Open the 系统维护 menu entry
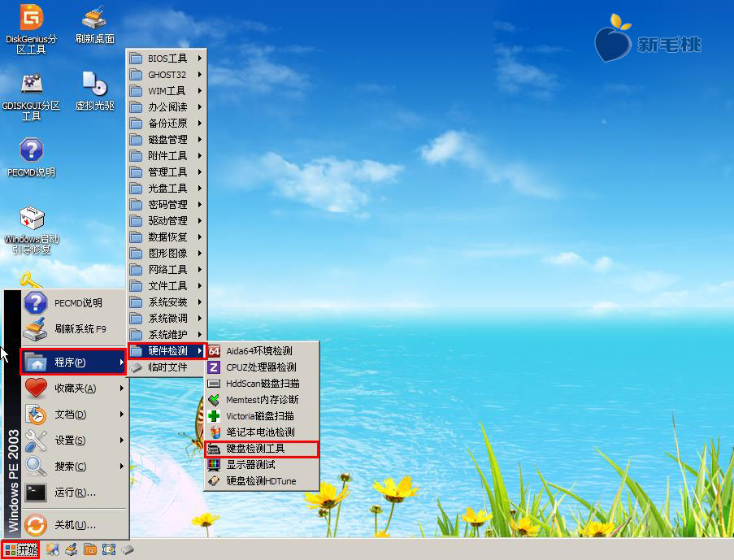Image resolution: width=734 pixels, height=560 pixels. tap(167, 335)
